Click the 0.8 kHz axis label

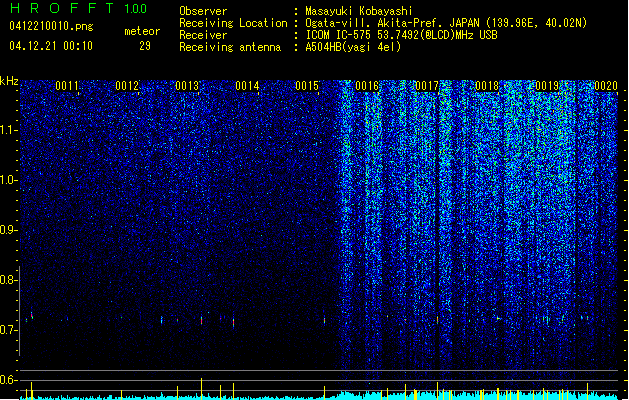9,280
